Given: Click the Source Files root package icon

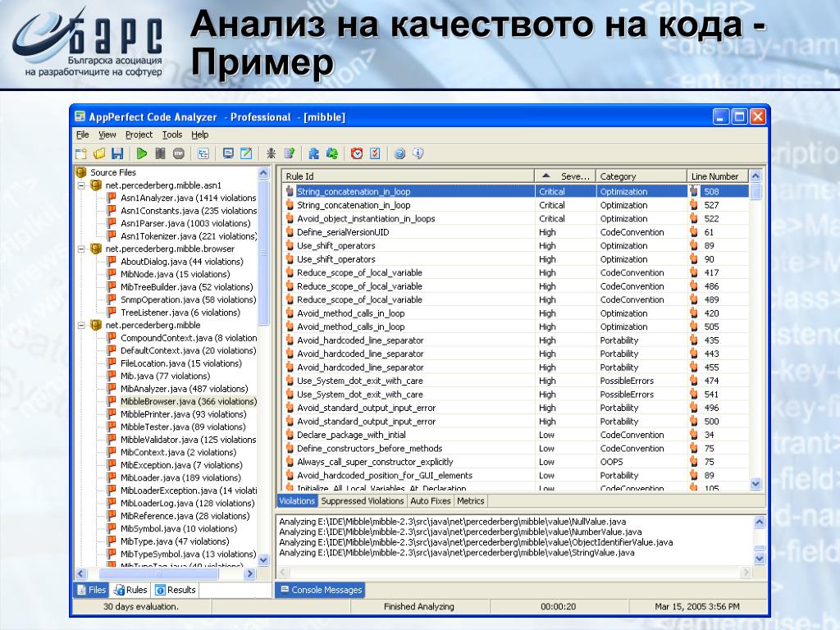Looking at the screenshot, I should [81, 172].
